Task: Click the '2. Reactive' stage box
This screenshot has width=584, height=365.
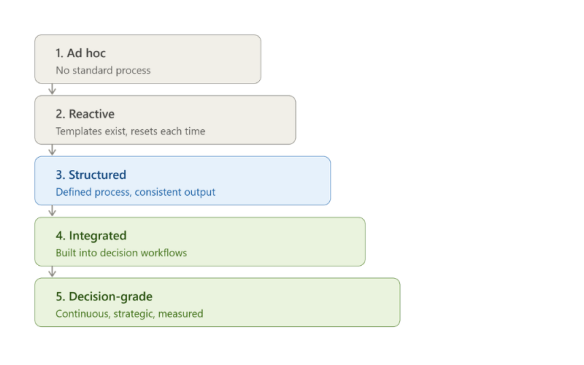Action: [165, 120]
